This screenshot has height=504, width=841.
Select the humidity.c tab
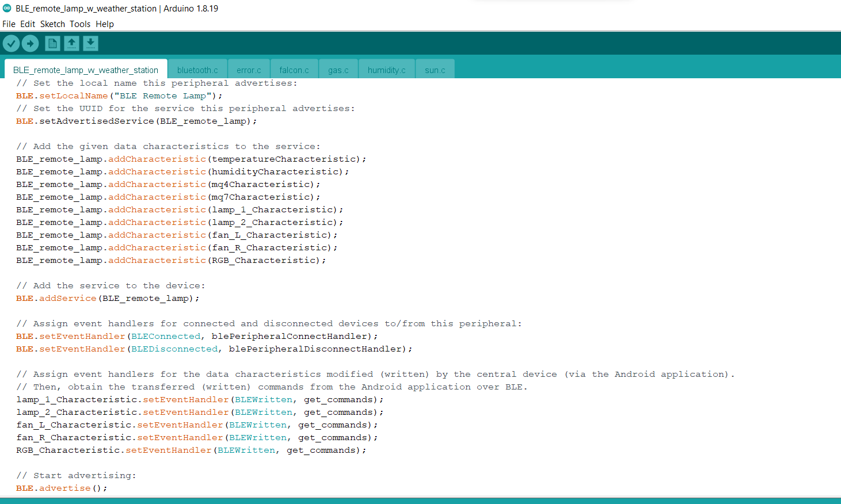tap(386, 70)
